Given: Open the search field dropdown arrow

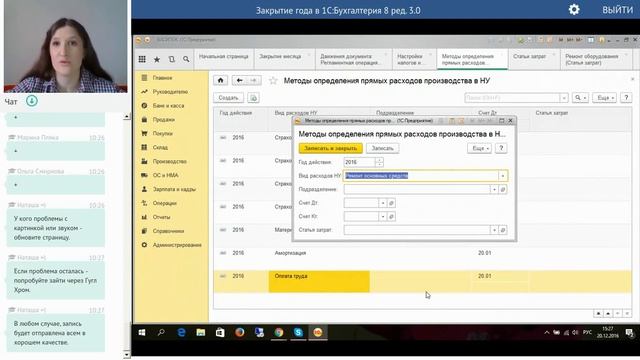Looking at the screenshot, I should point(564,98).
